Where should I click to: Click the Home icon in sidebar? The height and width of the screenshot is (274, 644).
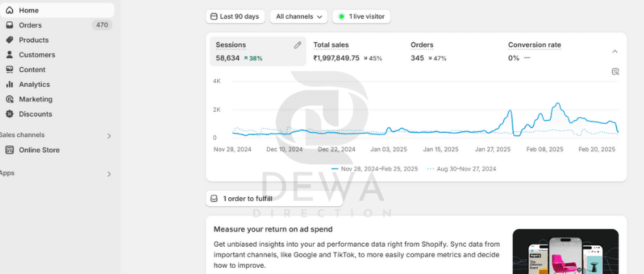(10, 10)
